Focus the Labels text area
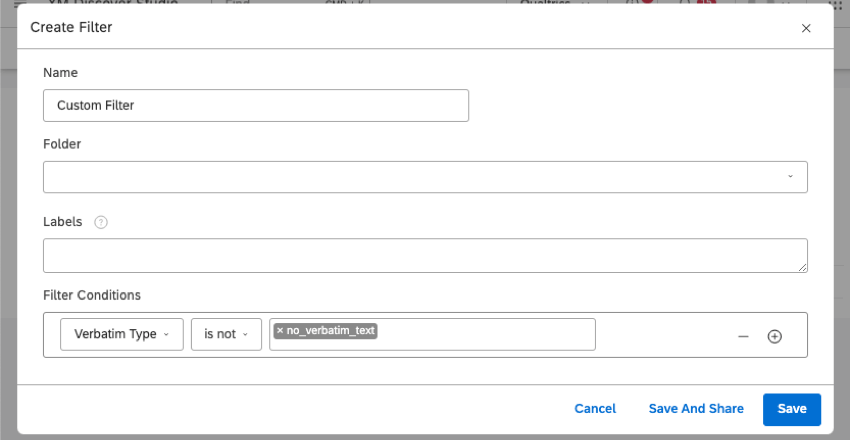Screen dimensions: 850x440 pyautogui.click(x=425, y=255)
